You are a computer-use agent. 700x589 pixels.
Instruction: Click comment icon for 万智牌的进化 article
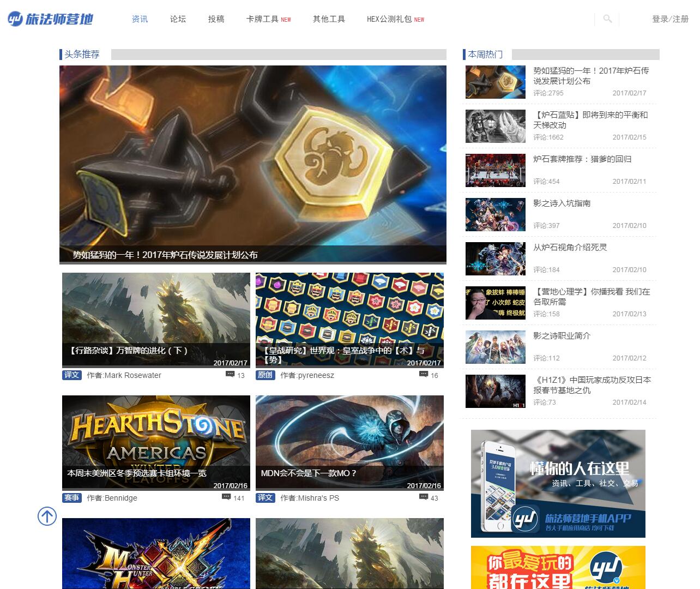pyautogui.click(x=230, y=375)
